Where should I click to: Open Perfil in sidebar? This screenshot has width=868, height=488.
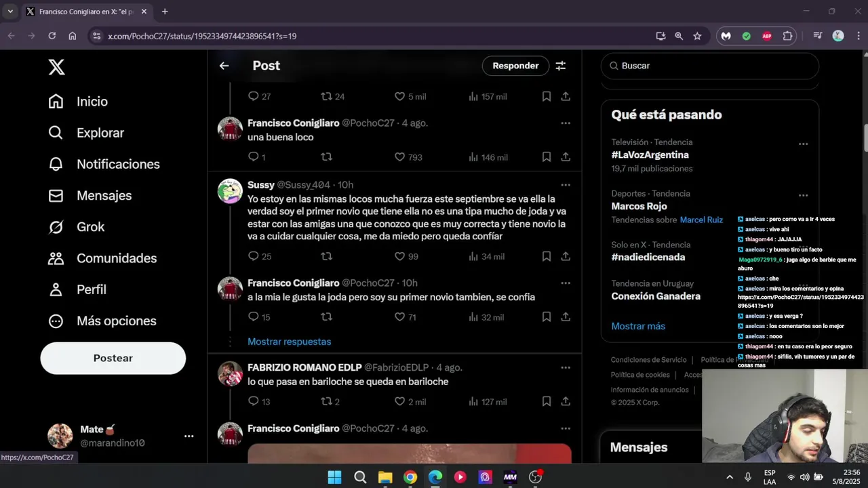click(77, 289)
